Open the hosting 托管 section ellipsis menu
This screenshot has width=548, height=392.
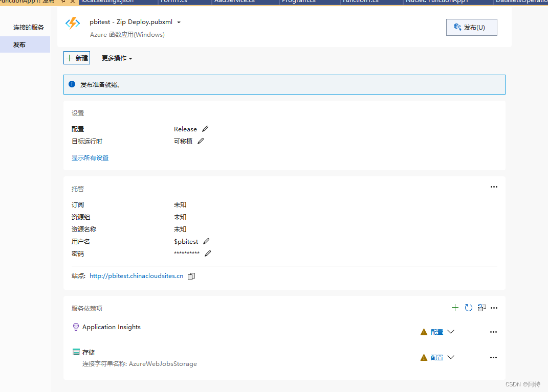pyautogui.click(x=494, y=187)
